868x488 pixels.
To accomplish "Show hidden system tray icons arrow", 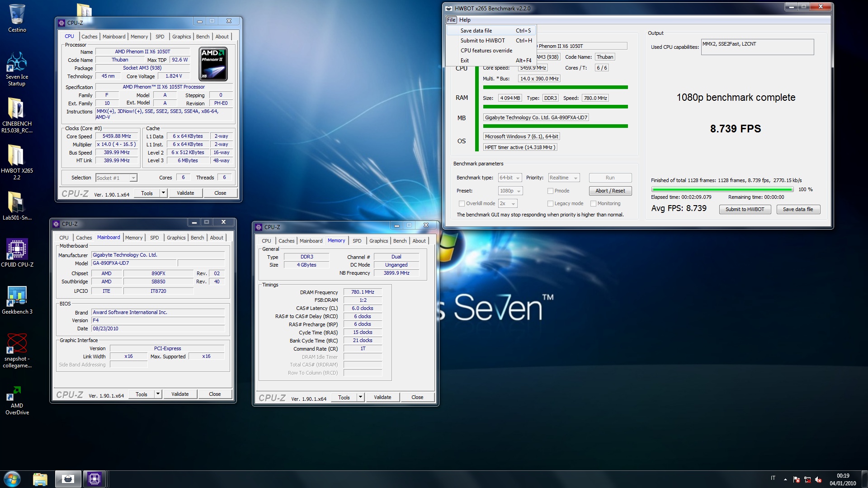I will point(785,479).
